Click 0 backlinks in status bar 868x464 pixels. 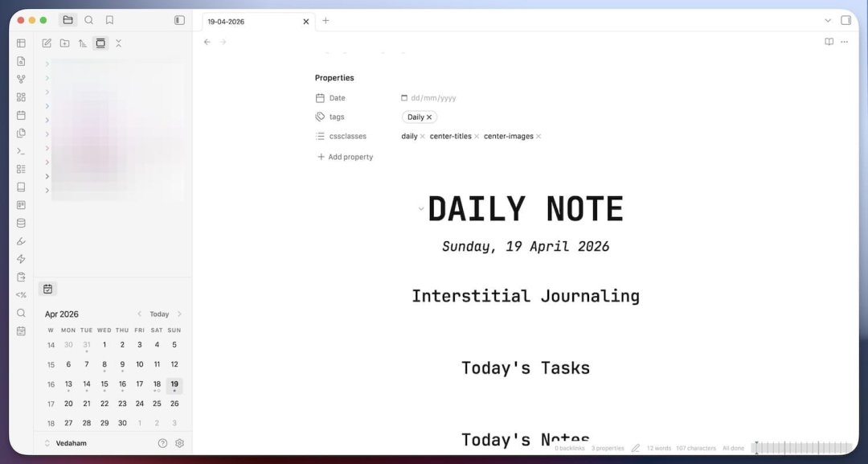coord(570,448)
